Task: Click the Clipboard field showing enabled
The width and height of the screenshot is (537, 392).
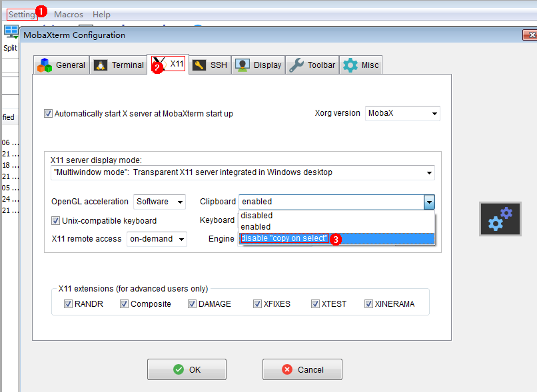Action: point(332,202)
